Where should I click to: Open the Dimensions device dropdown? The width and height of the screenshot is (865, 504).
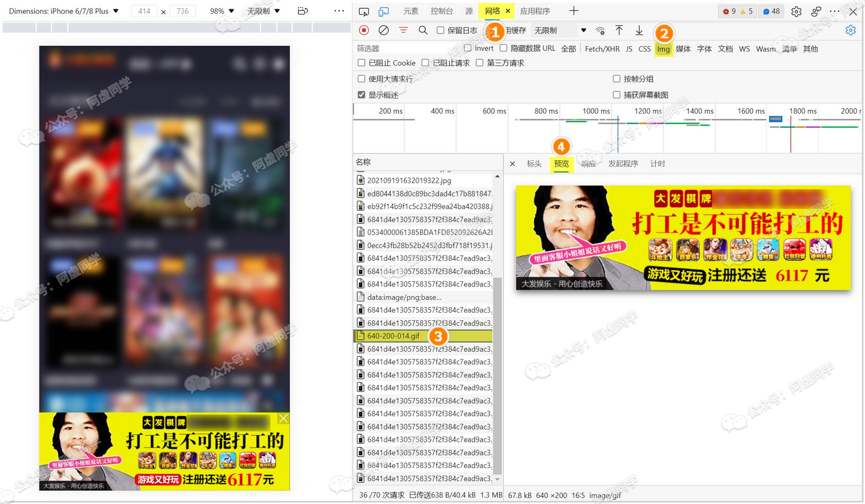(64, 11)
